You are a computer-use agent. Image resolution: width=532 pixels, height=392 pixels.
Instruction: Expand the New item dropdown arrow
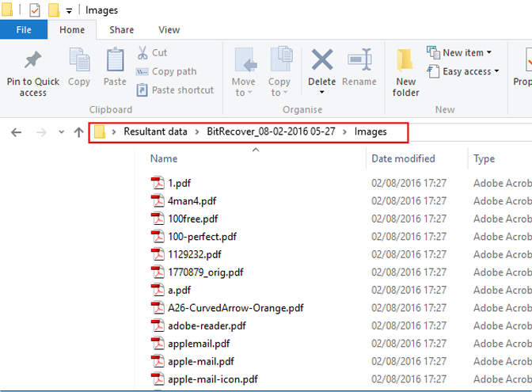pos(489,52)
